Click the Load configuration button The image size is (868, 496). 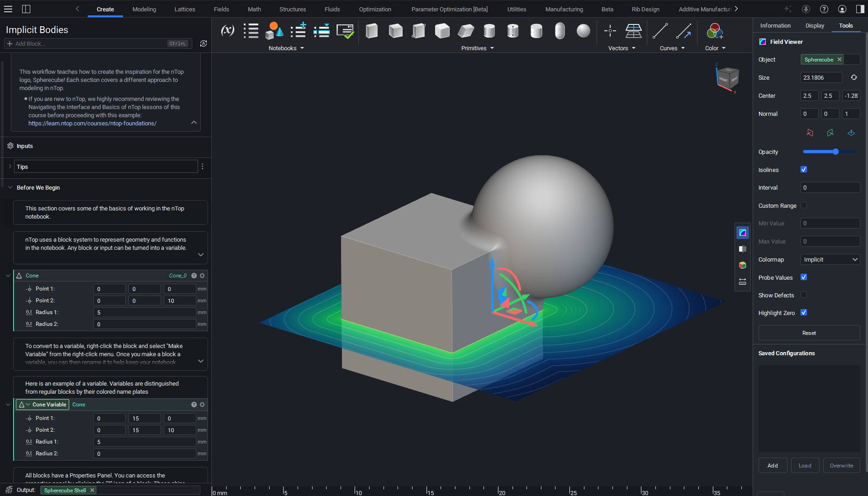[805, 466]
